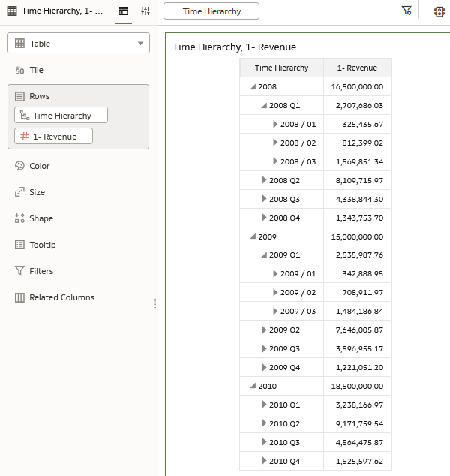Click the auto-apply data icon at top right
Screen dimensions: 450x476
439,11
